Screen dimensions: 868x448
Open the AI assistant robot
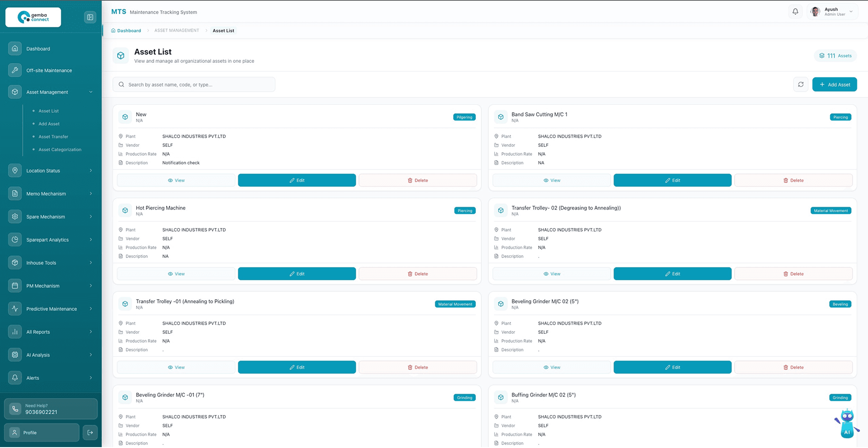pos(847,424)
